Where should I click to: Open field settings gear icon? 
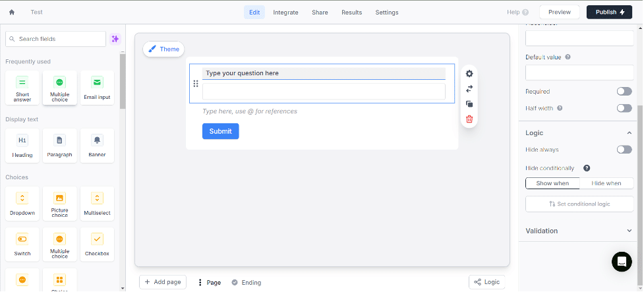[x=469, y=74]
